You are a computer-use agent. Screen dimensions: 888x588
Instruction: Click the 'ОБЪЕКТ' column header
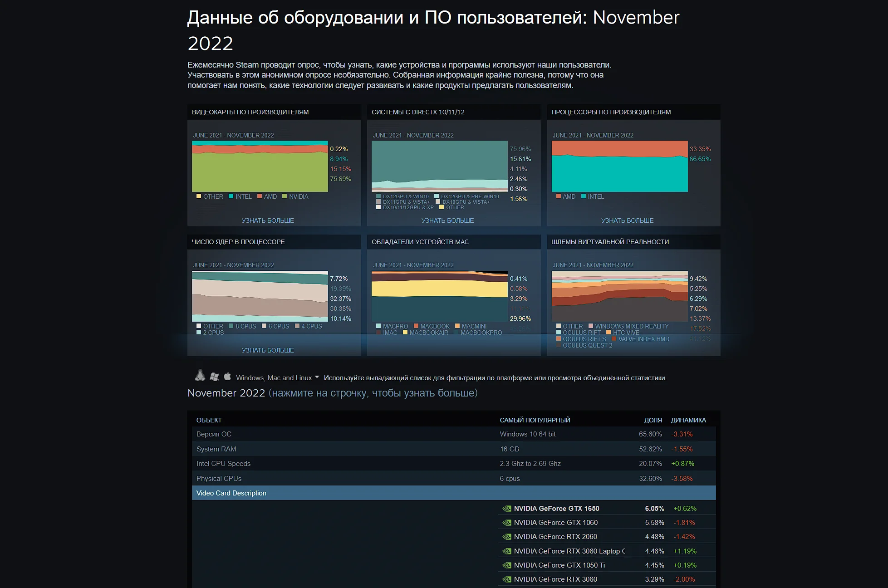tap(209, 420)
